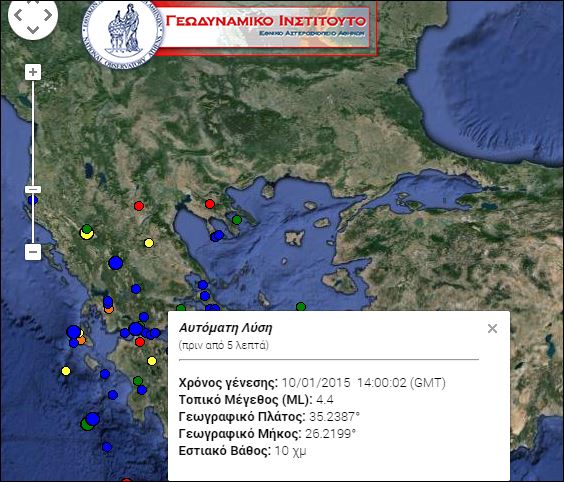Select green marker under the large offshore blue one

click(86, 425)
